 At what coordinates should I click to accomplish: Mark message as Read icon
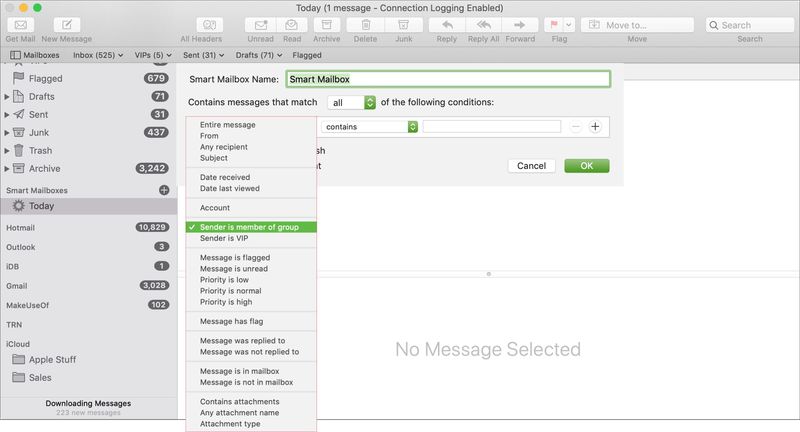coord(292,25)
